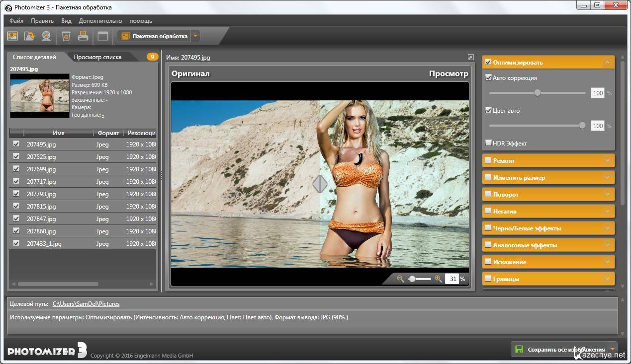The image size is (631, 364).
Task: Uncheck the Авто коррекция checkbox
Action: (x=488, y=77)
